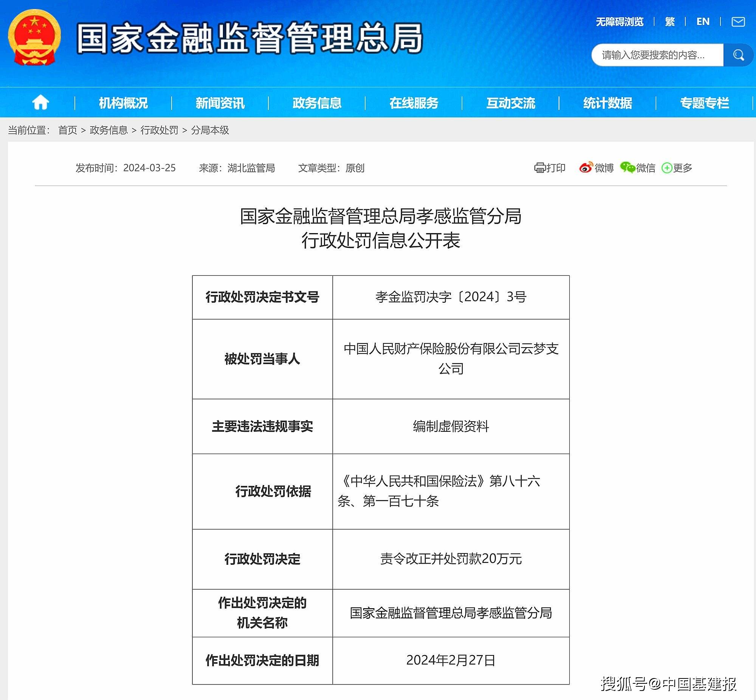Click header cell 行政处罚决定书文号
The height and width of the screenshot is (700, 756).
point(262,297)
